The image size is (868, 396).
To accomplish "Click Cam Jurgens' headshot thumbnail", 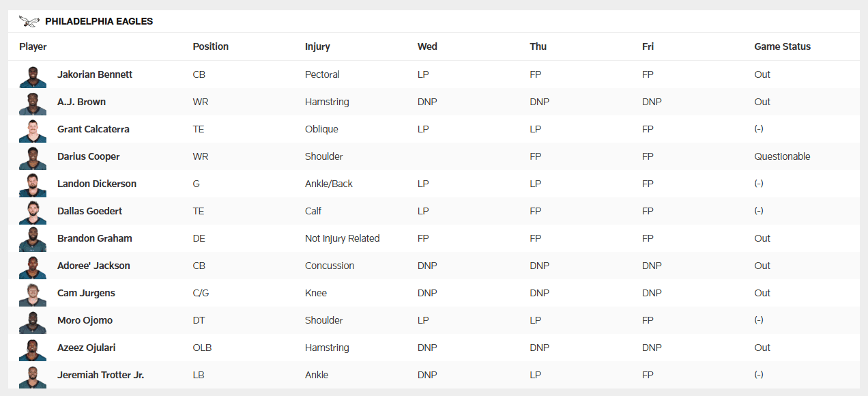I will click(33, 294).
